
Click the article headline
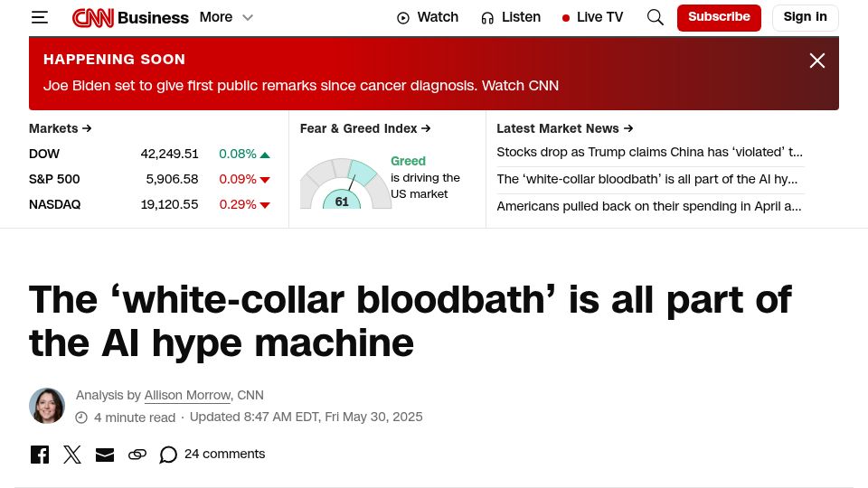coord(410,321)
